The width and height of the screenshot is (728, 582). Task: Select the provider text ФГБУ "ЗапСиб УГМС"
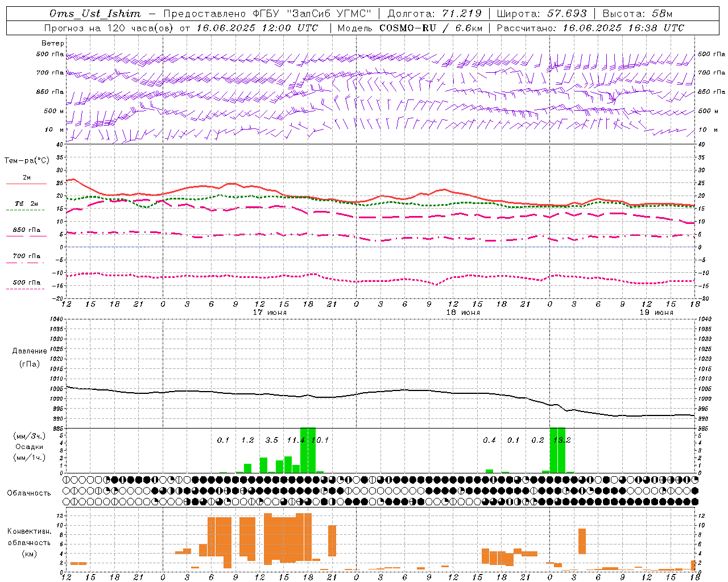[x=312, y=14]
